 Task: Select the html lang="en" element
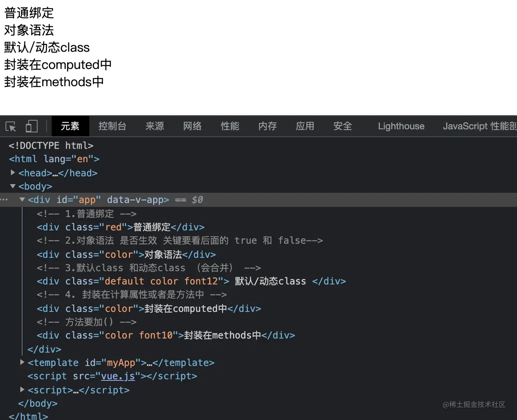pos(54,159)
